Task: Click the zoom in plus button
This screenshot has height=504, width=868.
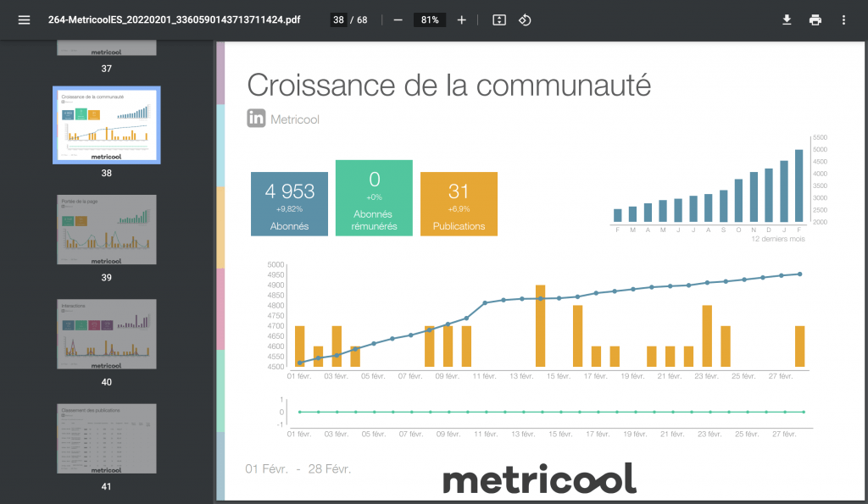Action: click(x=461, y=19)
